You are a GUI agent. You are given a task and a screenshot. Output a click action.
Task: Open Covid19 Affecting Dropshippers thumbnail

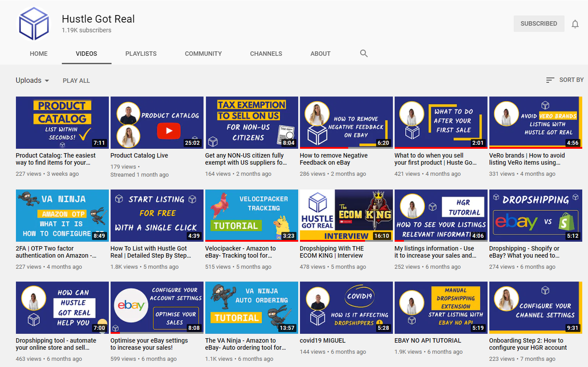[346, 308]
